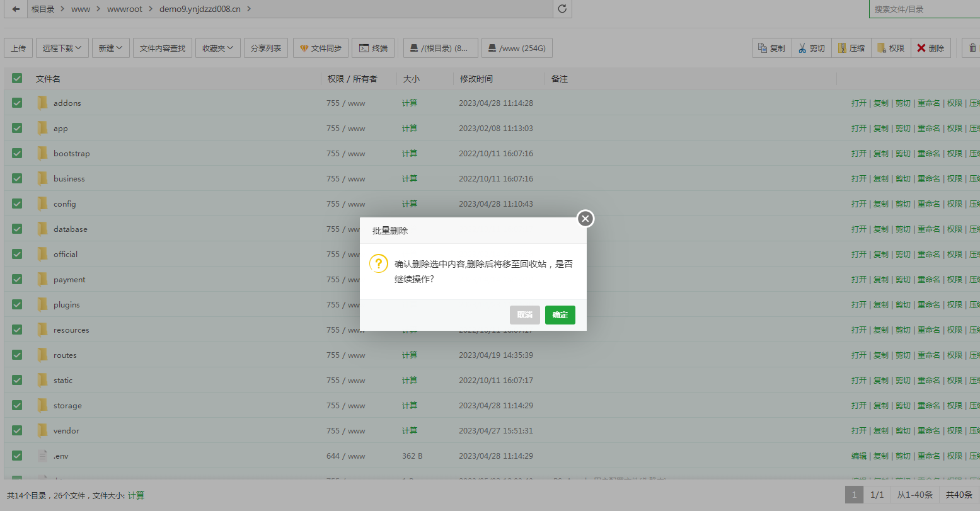Uncheck the app folder checkbox
980x511 pixels.
click(x=17, y=128)
